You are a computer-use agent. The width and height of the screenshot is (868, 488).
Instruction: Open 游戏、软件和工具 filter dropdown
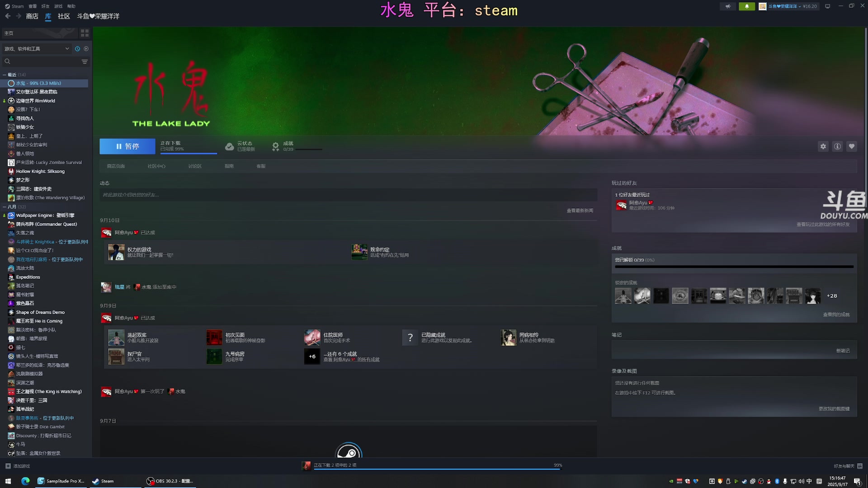(36, 49)
